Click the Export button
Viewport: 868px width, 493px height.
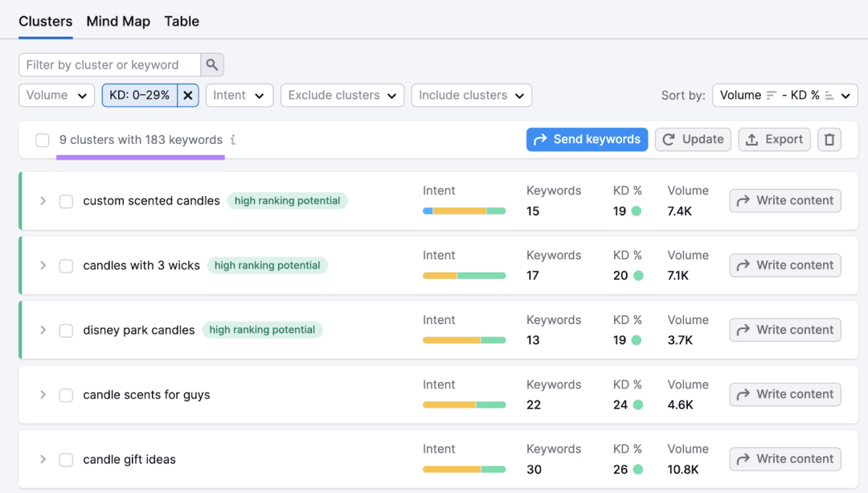tap(775, 140)
